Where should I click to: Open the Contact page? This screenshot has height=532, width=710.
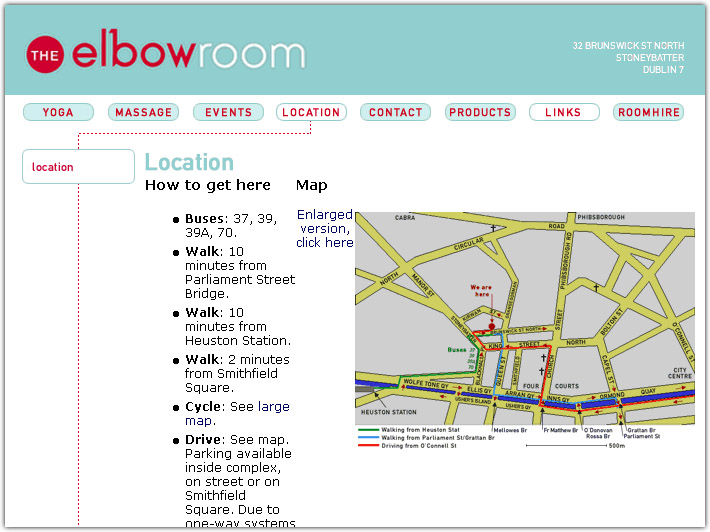click(x=395, y=112)
